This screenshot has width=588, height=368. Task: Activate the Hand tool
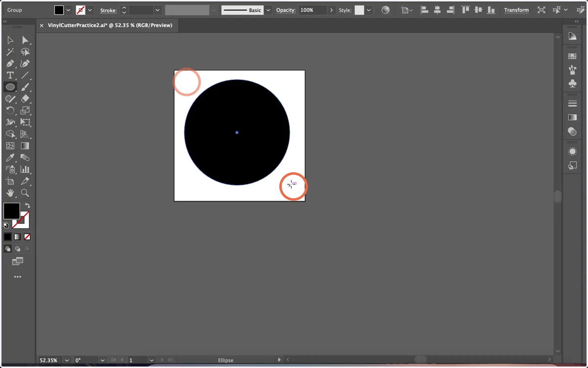coord(10,193)
